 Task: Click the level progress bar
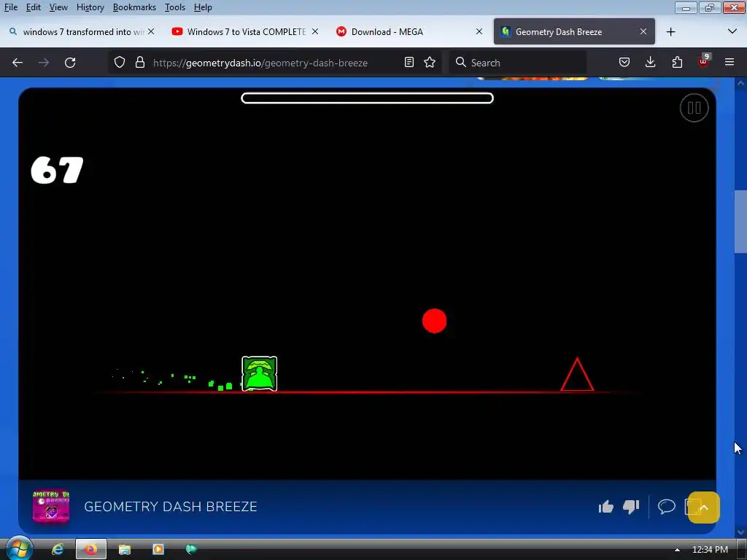pos(368,98)
